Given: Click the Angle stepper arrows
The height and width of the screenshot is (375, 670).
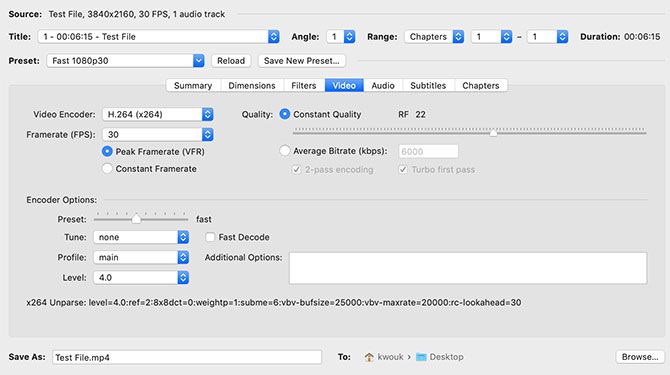Looking at the screenshot, I should pyautogui.click(x=349, y=37).
